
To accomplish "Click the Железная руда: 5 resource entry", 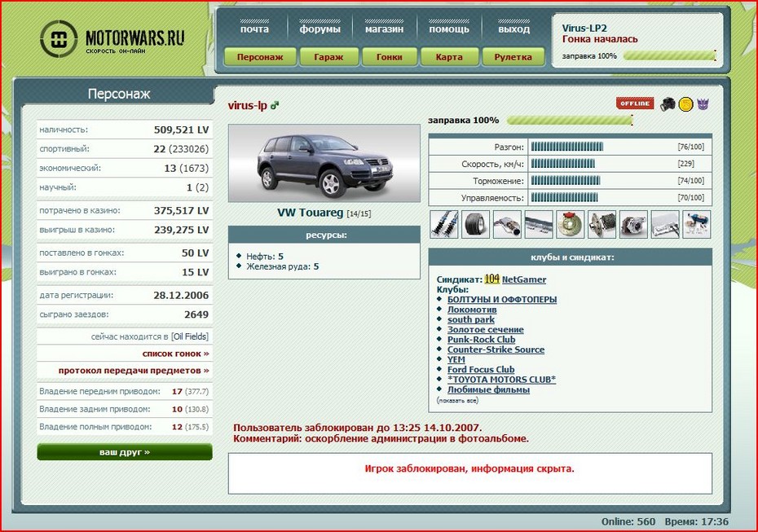I will 282,266.
